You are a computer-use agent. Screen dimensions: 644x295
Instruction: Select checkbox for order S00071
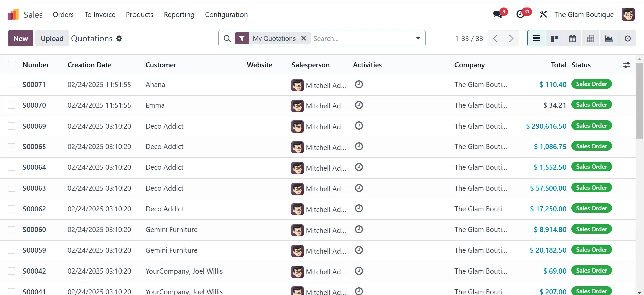tap(12, 85)
